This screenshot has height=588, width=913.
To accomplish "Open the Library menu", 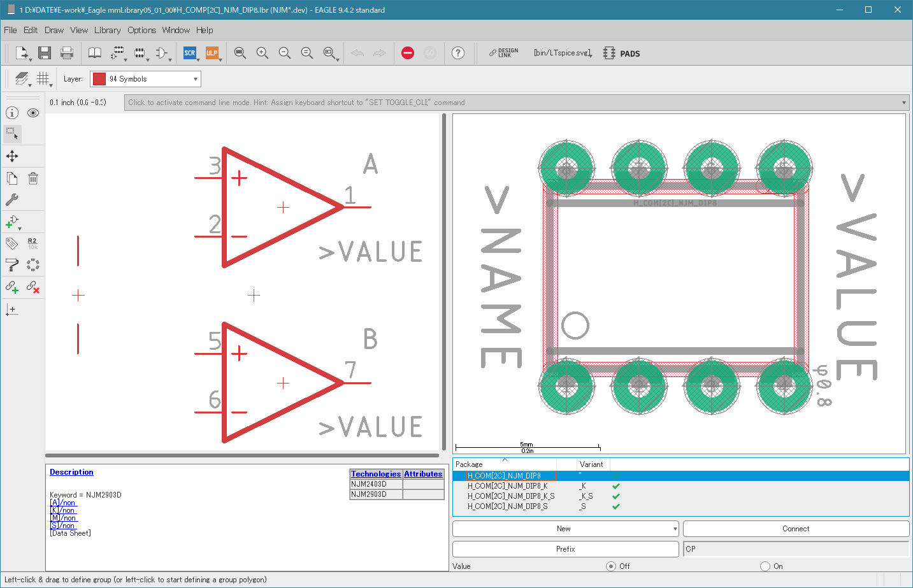I will (108, 30).
